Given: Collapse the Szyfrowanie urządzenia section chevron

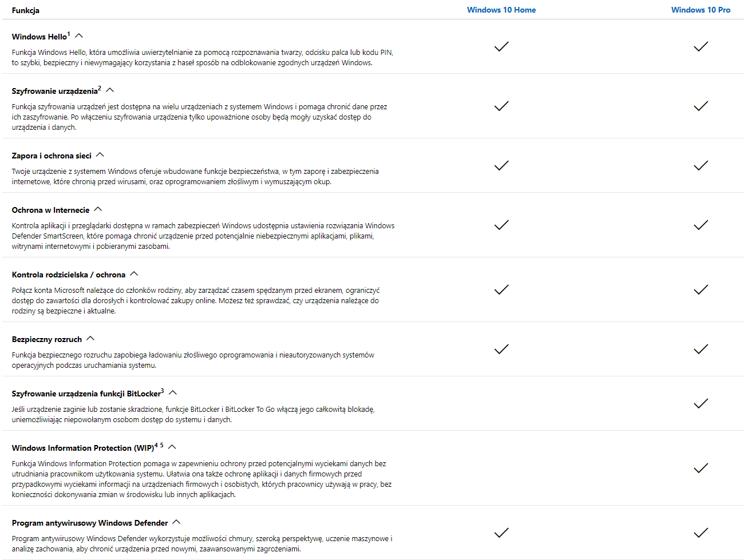Looking at the screenshot, I should pyautogui.click(x=110, y=90).
